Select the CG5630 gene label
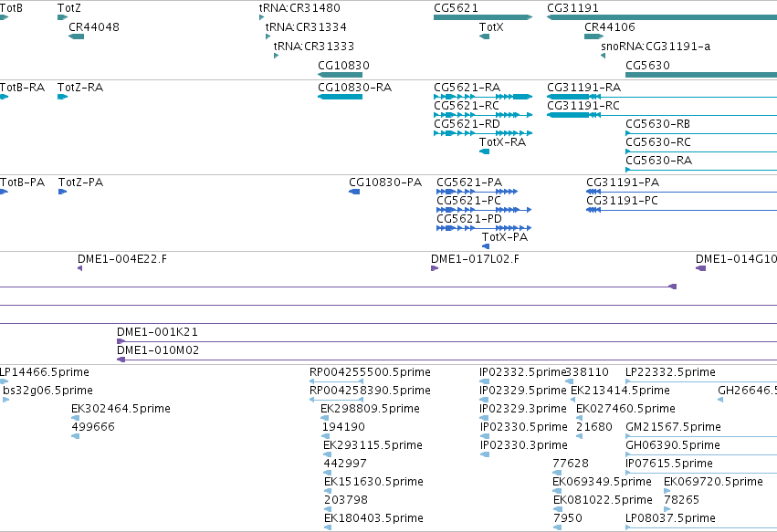Screen dimensions: 777x532 pyautogui.click(x=647, y=66)
